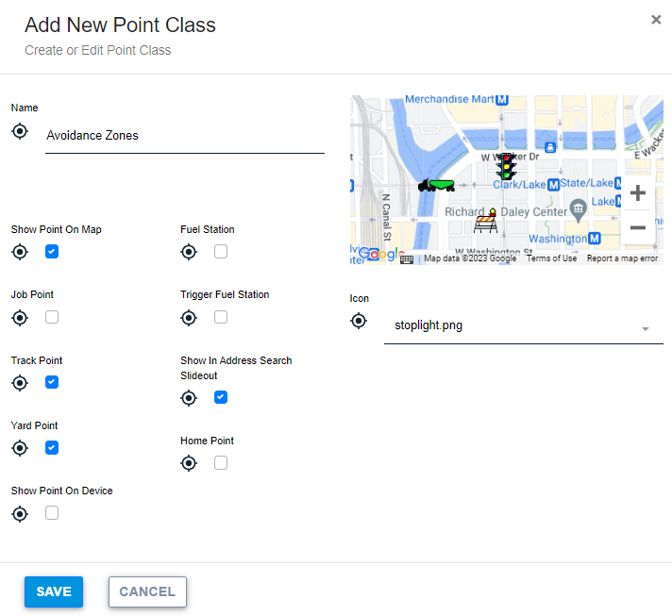Click the Avoidance Zones name field
Screen dimensions: 672x616
[x=184, y=136]
